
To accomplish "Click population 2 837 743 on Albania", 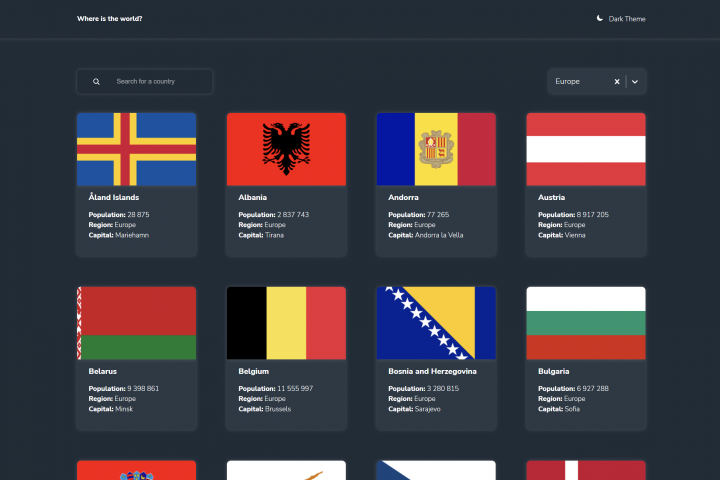I will tap(293, 215).
